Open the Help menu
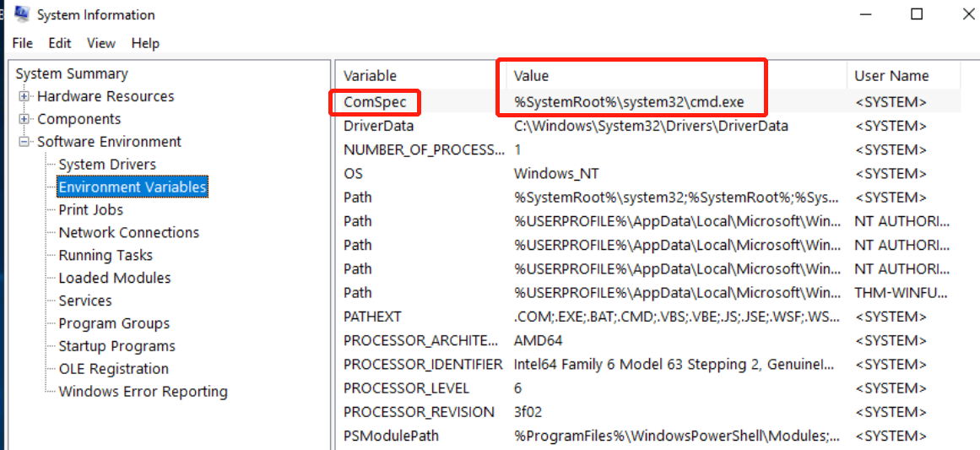 coord(145,43)
